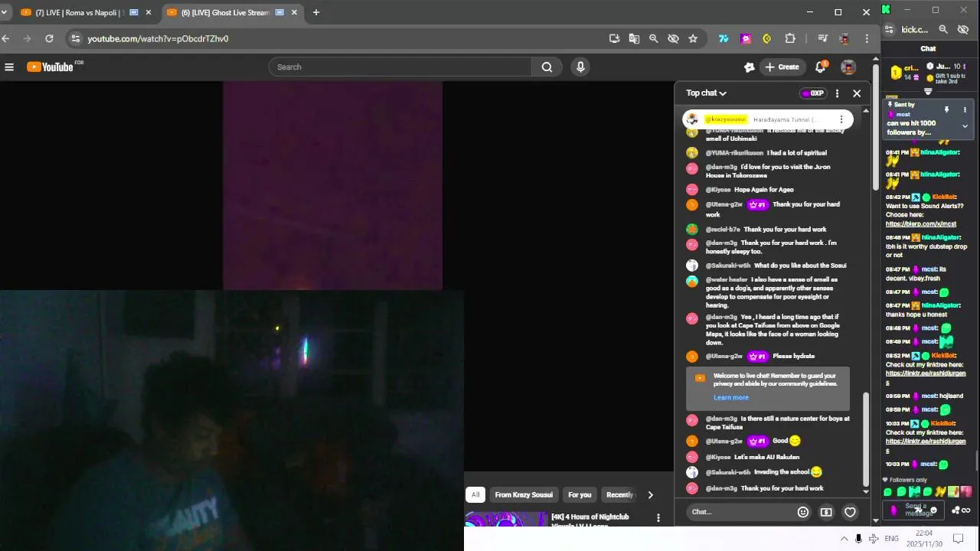The image size is (980, 551).
Task: Click taskbar microphone tray icon
Action: point(858,539)
